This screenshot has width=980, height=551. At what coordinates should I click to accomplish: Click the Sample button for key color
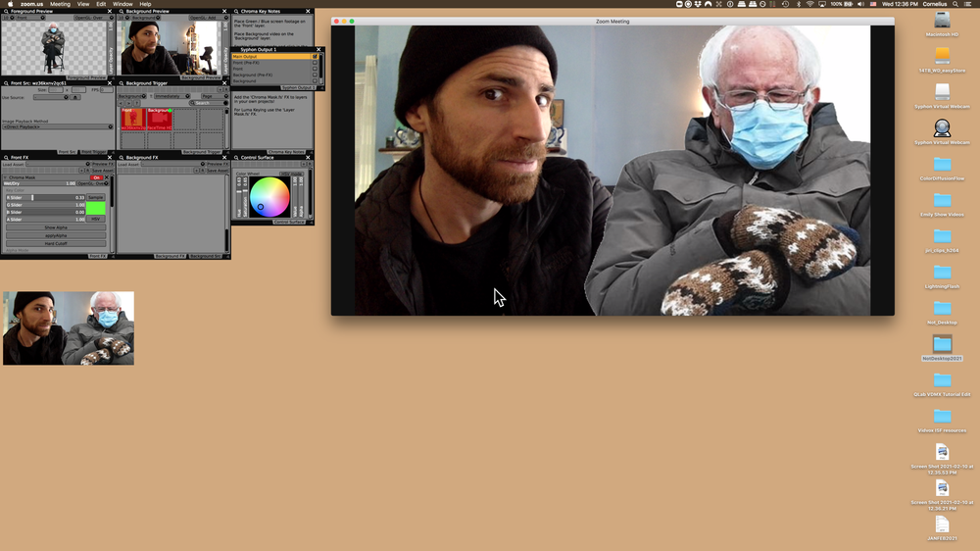[x=96, y=198]
